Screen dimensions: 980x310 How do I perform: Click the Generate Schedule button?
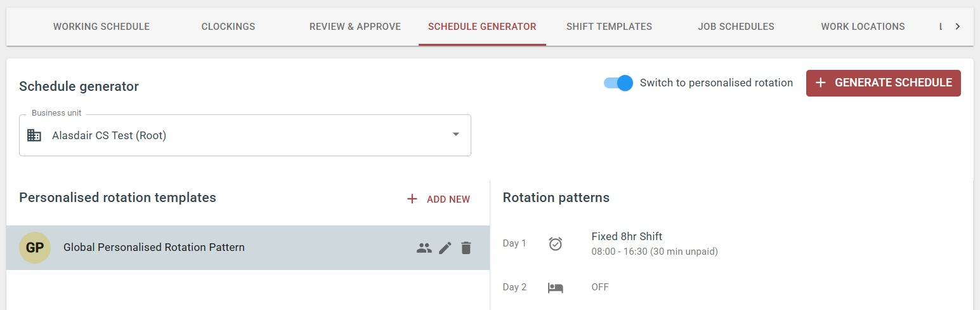pyautogui.click(x=884, y=83)
